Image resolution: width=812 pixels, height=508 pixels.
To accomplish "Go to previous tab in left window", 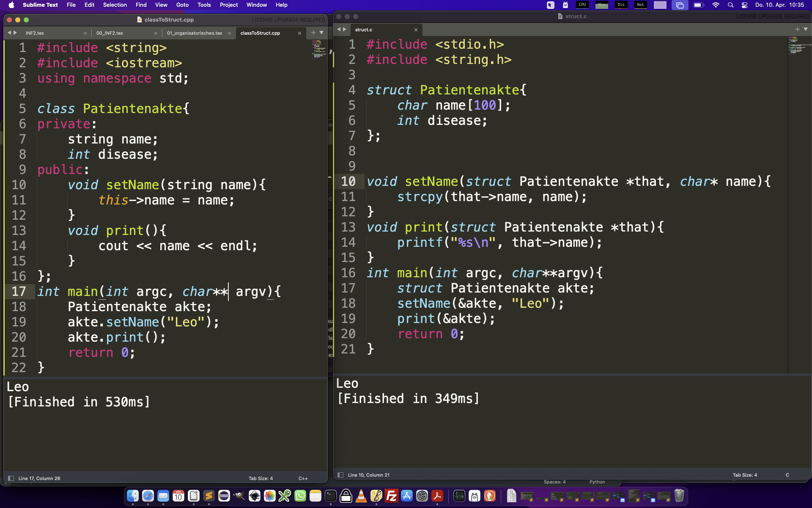I will 9,33.
